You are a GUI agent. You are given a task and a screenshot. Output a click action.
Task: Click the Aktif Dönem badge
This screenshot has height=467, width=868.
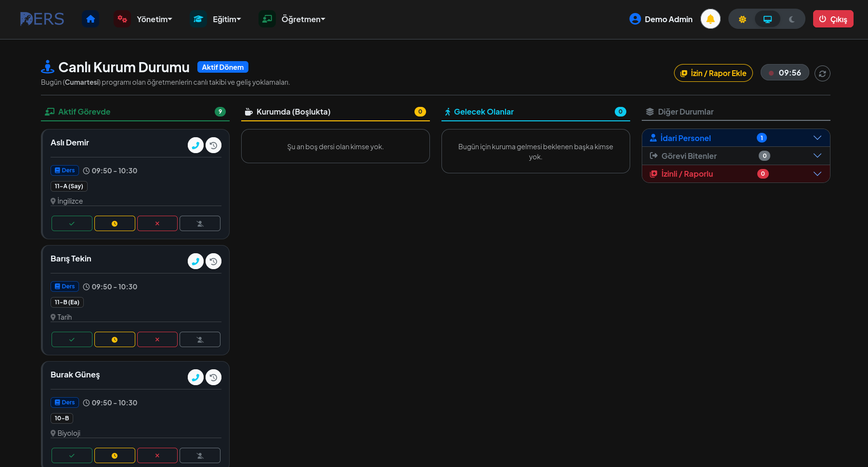(x=223, y=67)
